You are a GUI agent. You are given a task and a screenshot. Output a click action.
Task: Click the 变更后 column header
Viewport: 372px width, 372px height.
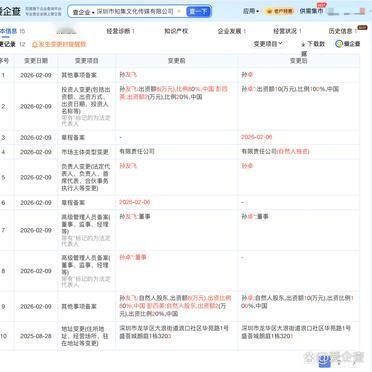(298, 61)
